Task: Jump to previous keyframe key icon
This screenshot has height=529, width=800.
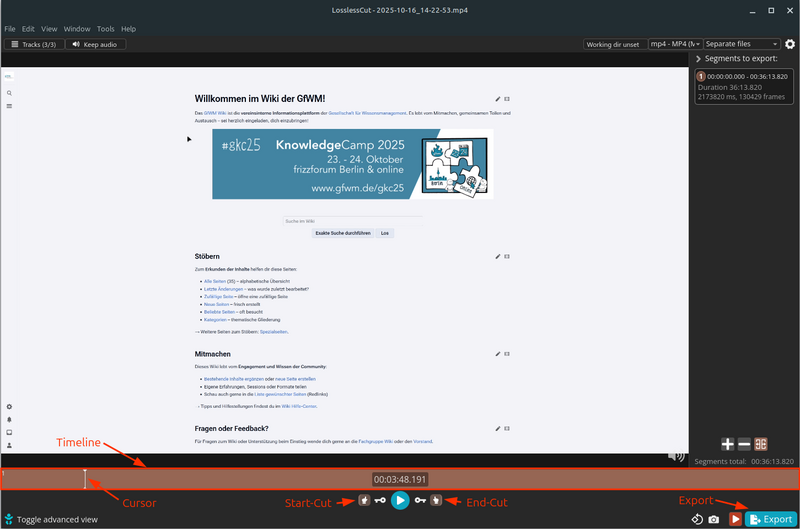Action: click(x=380, y=500)
